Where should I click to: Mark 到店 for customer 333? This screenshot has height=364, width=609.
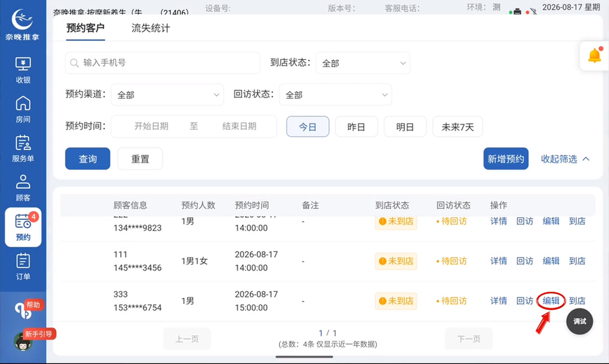(577, 301)
